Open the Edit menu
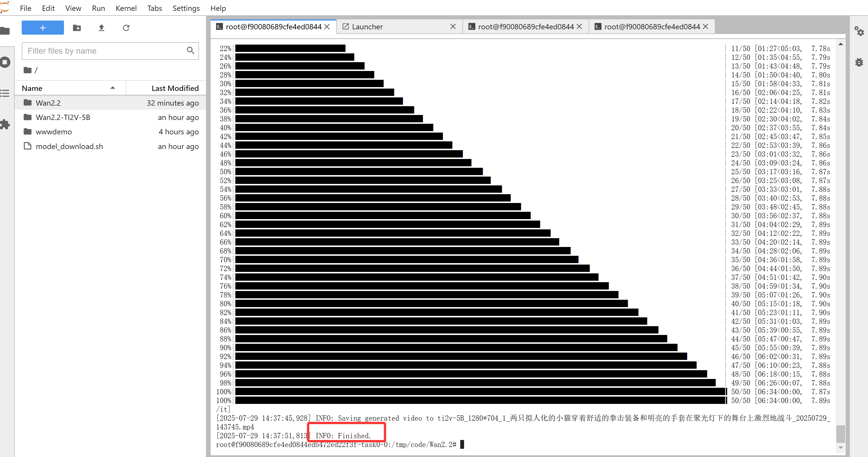Viewport: 868px width, 457px height. [48, 8]
